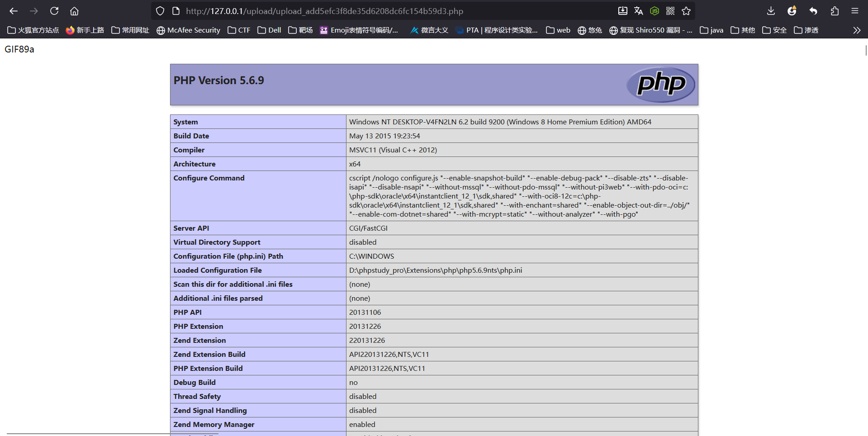The height and width of the screenshot is (436, 868).
Task: Go to the browser home page
Action: click(75, 11)
